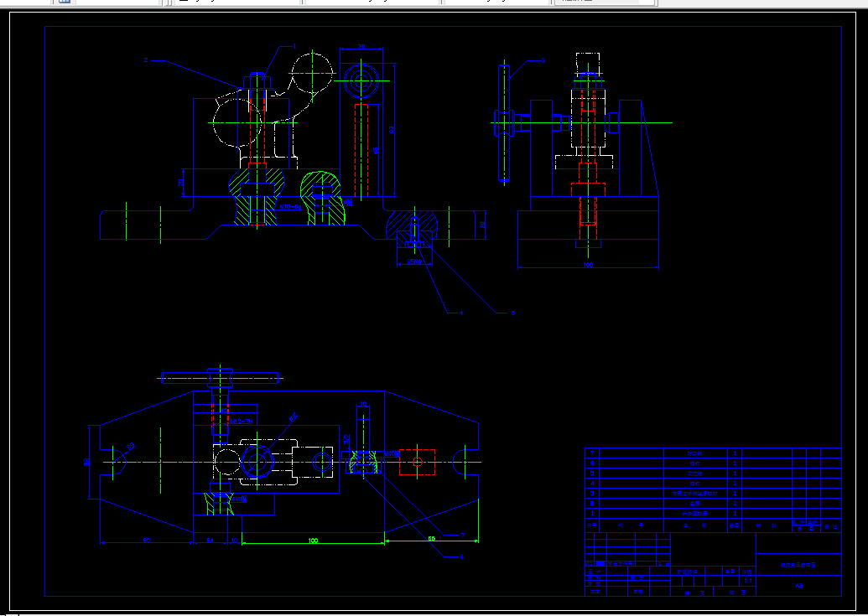Click the M10-6g thread annotation
This screenshot has width=868, height=616.
[x=290, y=207]
